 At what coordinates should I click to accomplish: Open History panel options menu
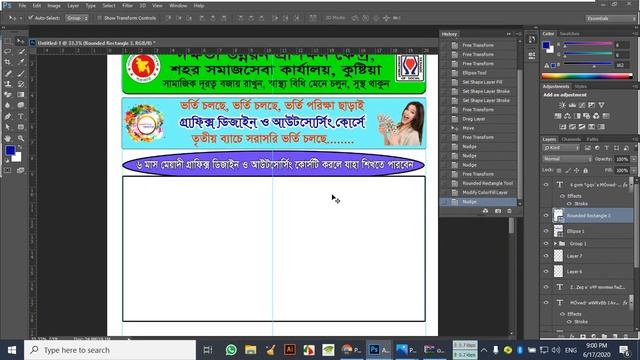[518, 34]
